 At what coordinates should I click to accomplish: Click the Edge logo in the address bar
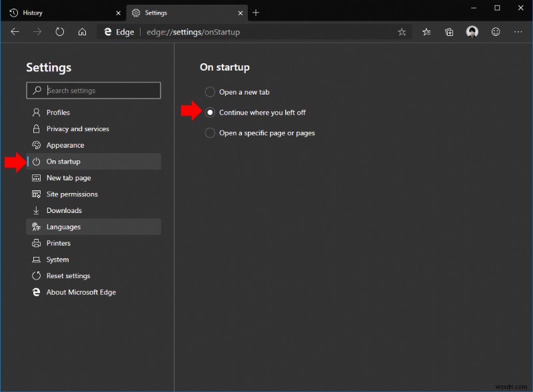[x=109, y=31]
